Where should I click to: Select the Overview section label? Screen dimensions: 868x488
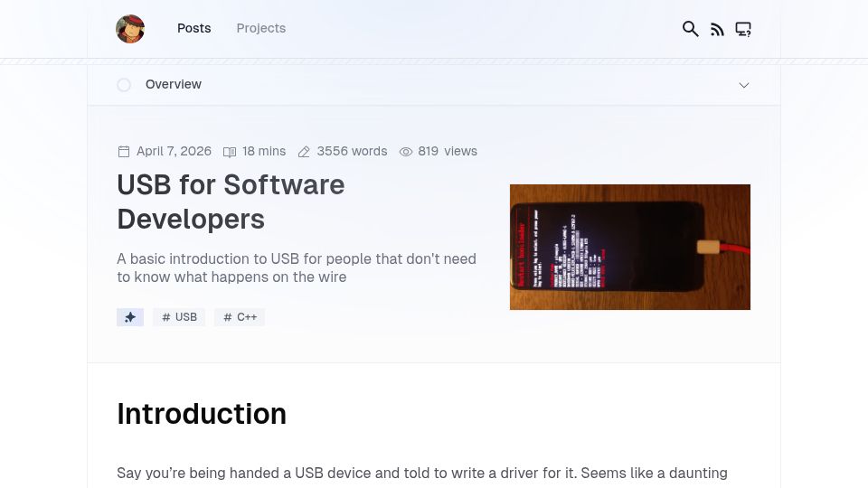[174, 84]
